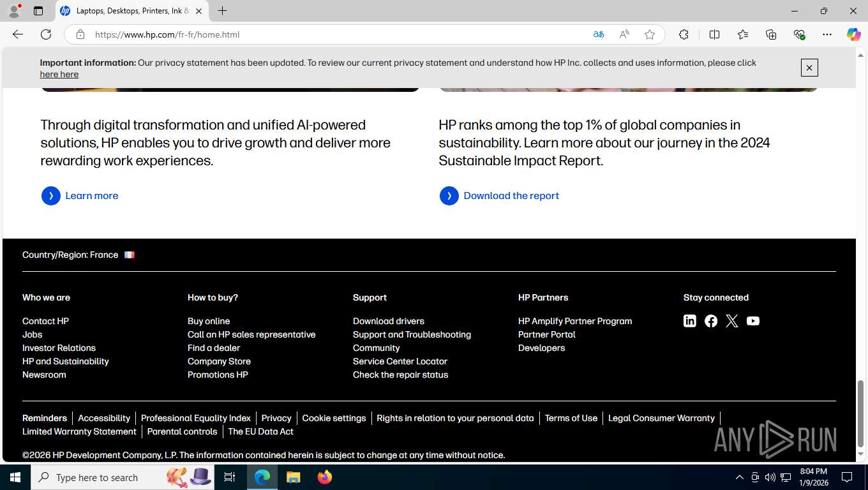This screenshot has height=490, width=868.
Task: Click Call an HP sales representative
Action: pos(251,334)
